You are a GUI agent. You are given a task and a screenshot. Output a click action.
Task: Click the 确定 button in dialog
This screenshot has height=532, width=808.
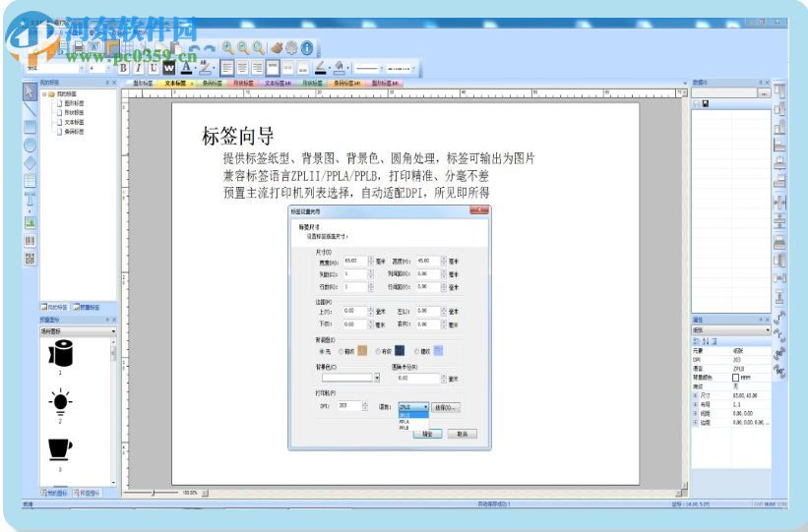[x=427, y=434]
